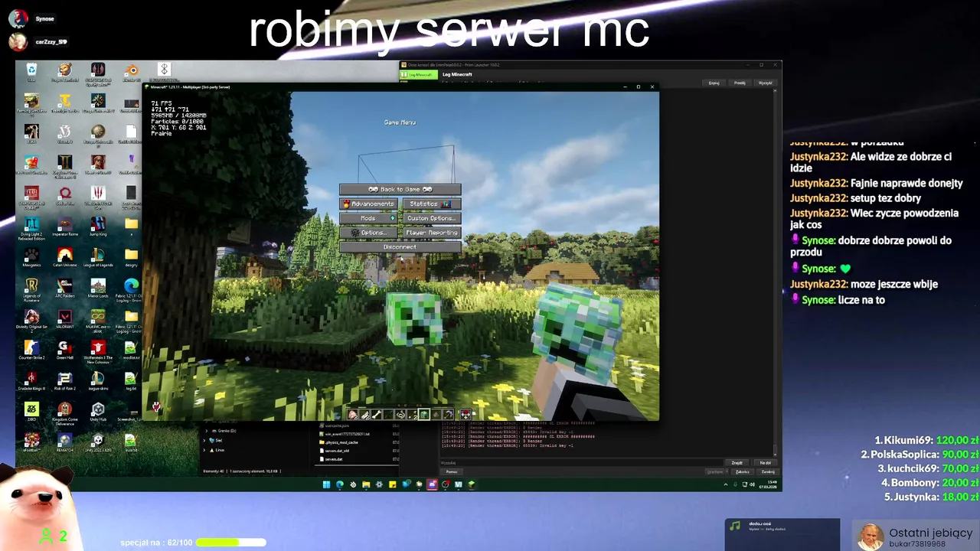Open File Explorer from the taskbar
Screen dimensions: 980x551
click(366, 484)
